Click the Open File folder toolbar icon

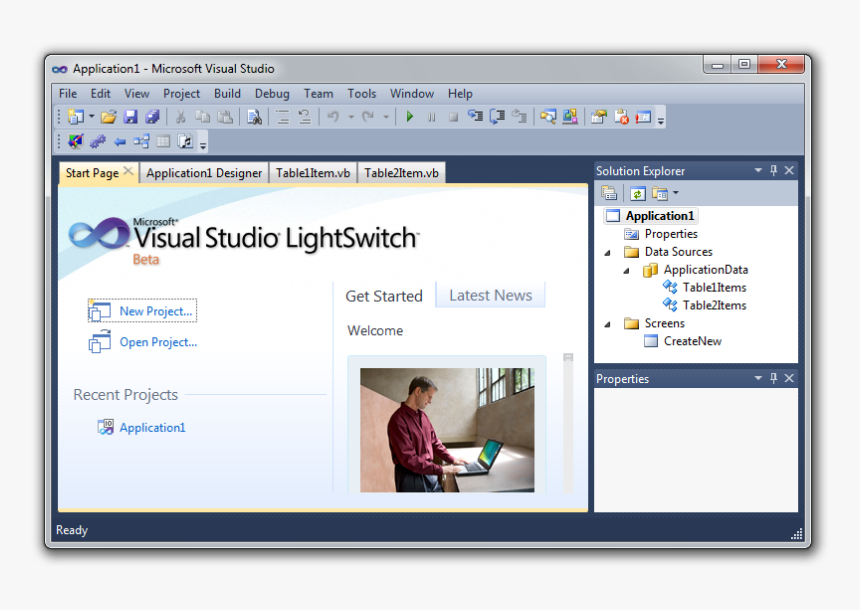tap(109, 116)
